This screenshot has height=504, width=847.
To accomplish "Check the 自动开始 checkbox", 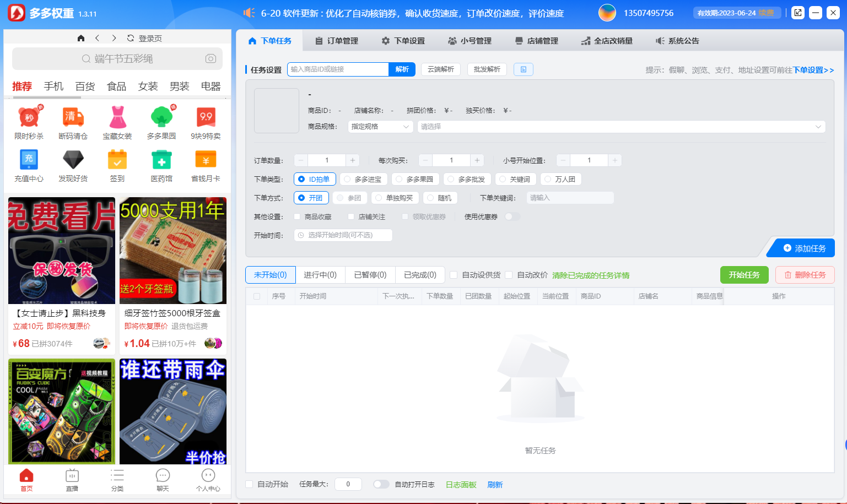I will [249, 484].
